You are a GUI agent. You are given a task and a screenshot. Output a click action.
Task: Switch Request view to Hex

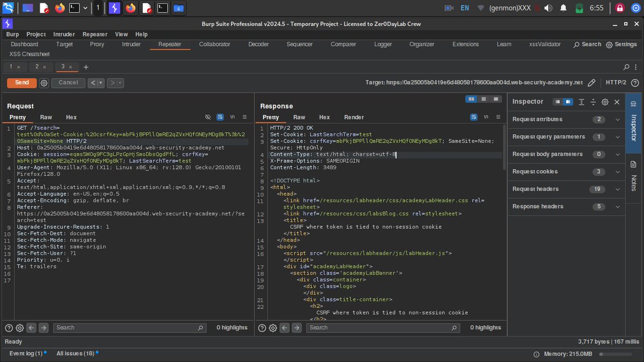coord(71,117)
